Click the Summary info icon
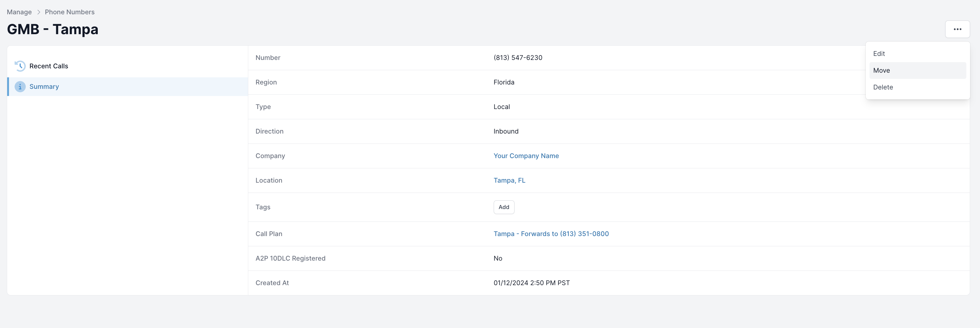 [20, 86]
